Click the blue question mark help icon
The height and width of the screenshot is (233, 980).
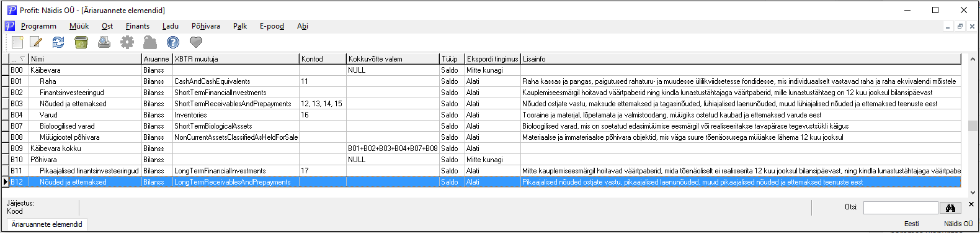pos(173,42)
